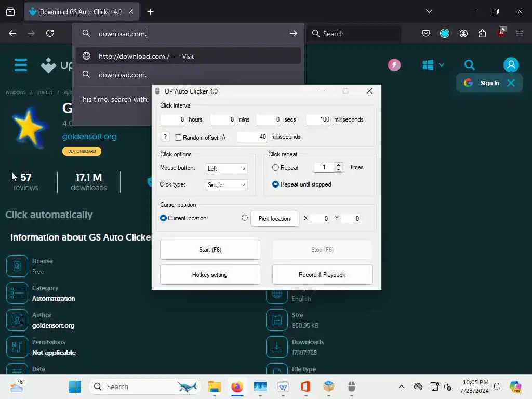The width and height of the screenshot is (532, 399).
Task: Close the Download GS Auto Clicker tab
Action: click(x=131, y=11)
